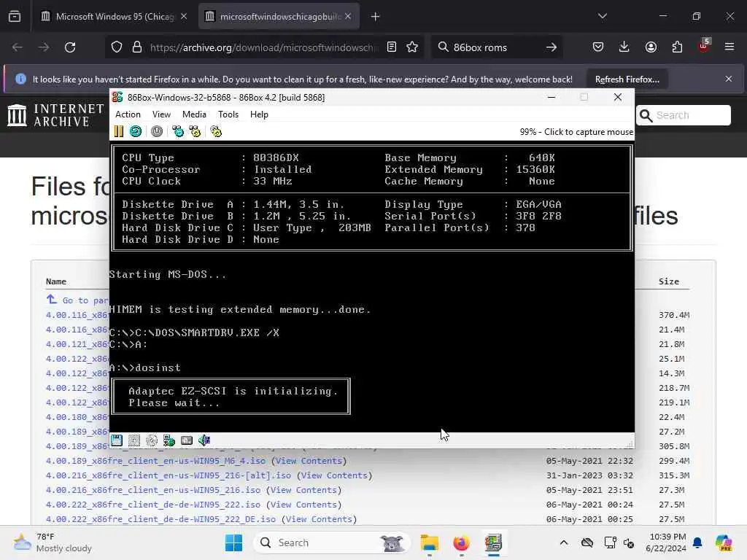
Task: Click the 5.25 floppy drive status icon
Action: (134, 440)
